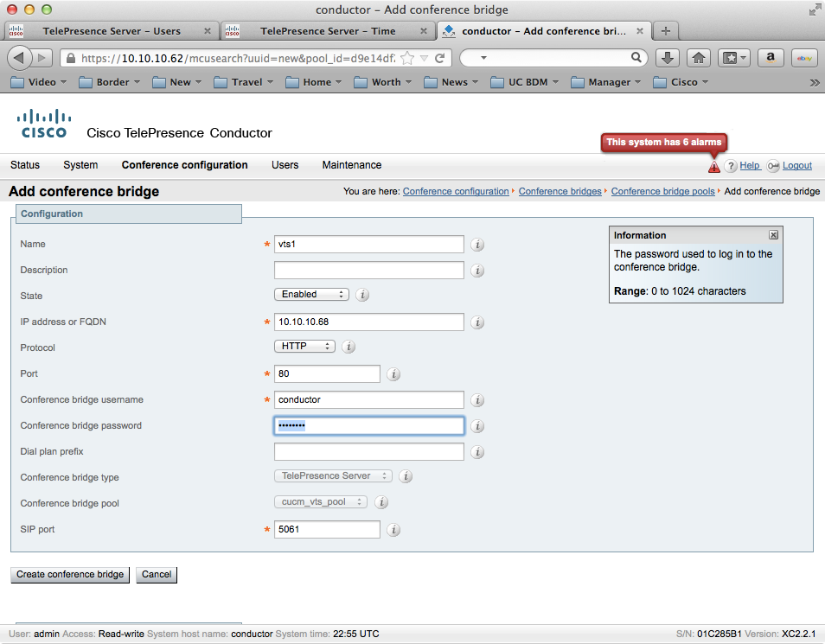Open the Protocol dropdown set to HTTP
The image size is (825, 644).
(304, 346)
